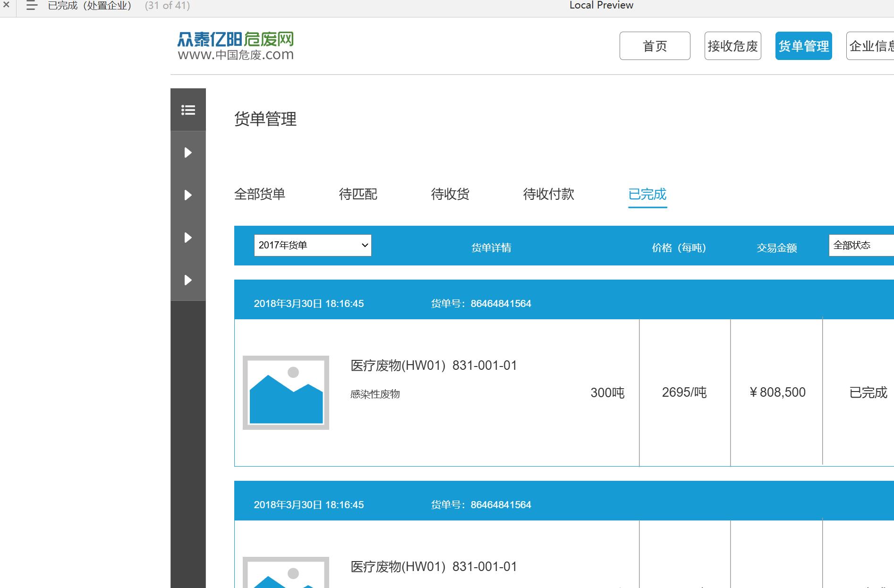
Task: Click the ￥808,500 transaction amount
Action: click(x=777, y=392)
